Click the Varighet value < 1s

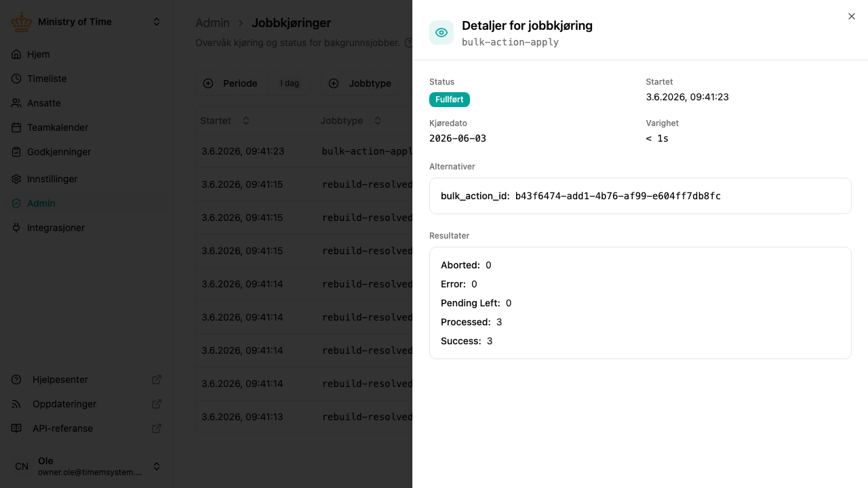point(657,138)
